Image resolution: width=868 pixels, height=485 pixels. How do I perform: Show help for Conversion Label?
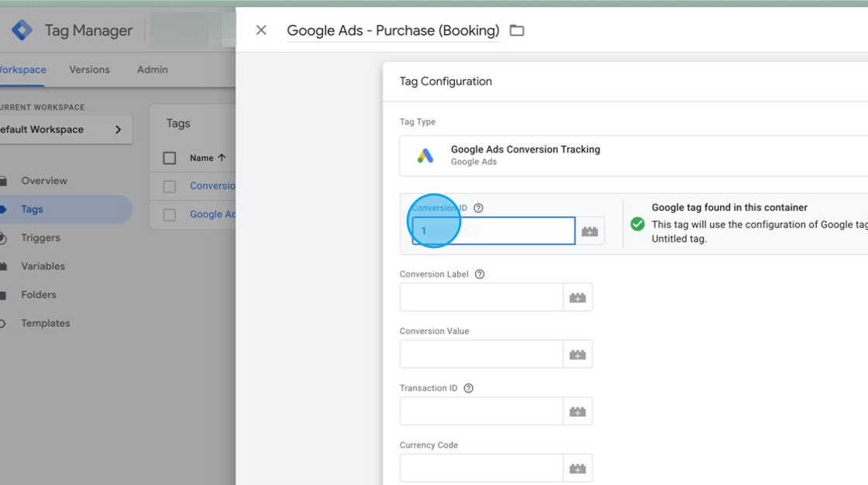click(x=480, y=274)
